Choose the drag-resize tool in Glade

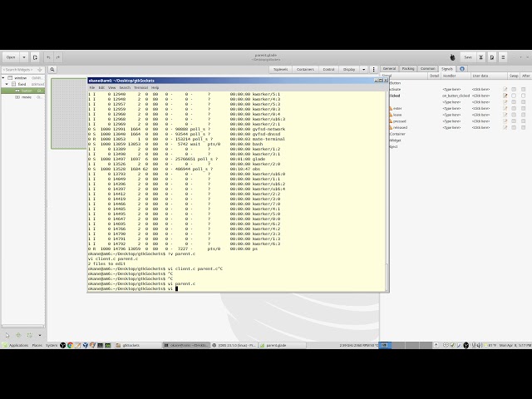[x=18, y=336]
